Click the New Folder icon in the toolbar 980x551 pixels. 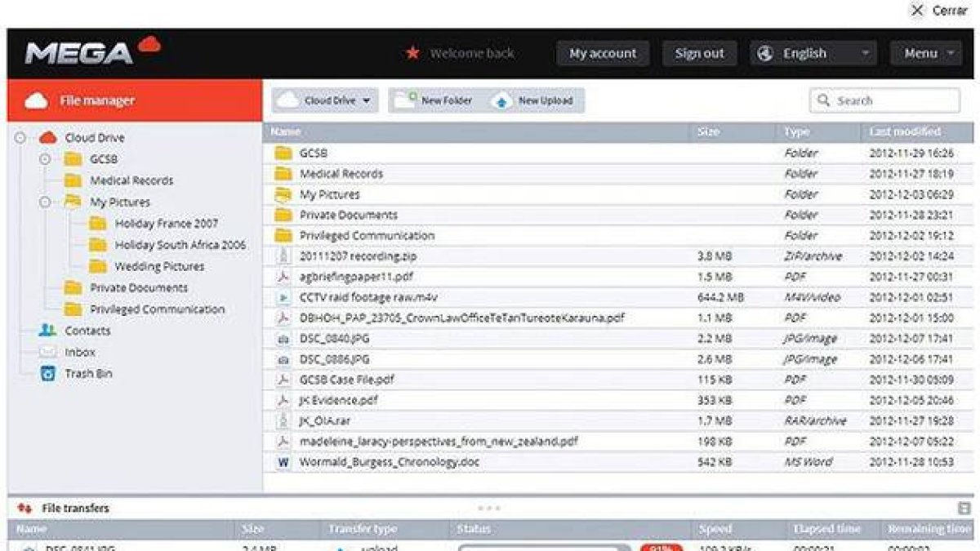coord(406,100)
